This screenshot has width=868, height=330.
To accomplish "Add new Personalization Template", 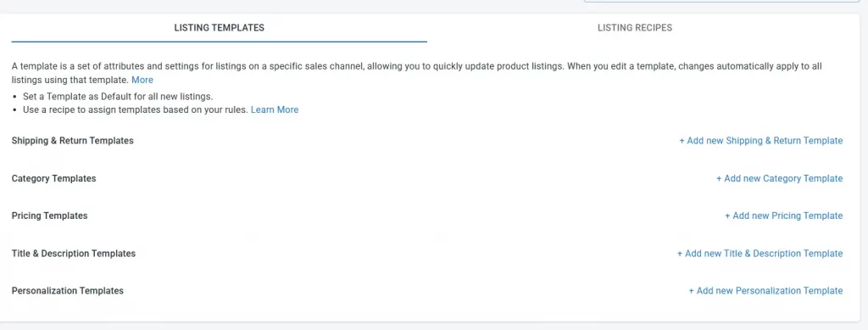I will point(765,291).
